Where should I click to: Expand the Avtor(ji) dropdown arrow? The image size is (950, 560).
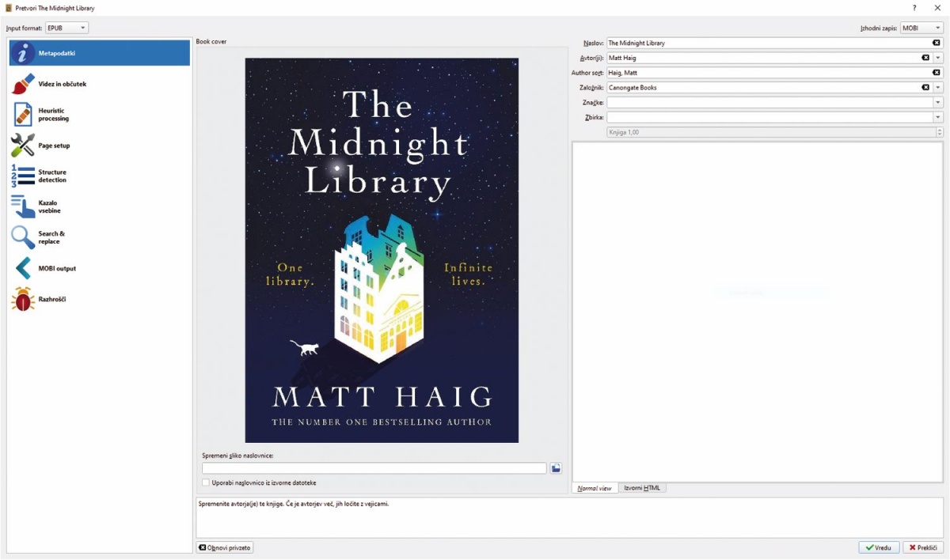tap(938, 58)
